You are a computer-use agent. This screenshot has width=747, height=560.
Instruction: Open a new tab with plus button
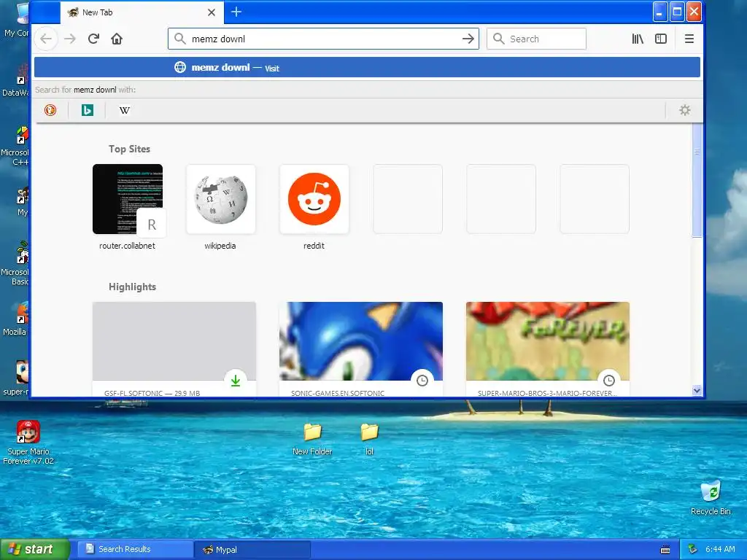pos(236,12)
